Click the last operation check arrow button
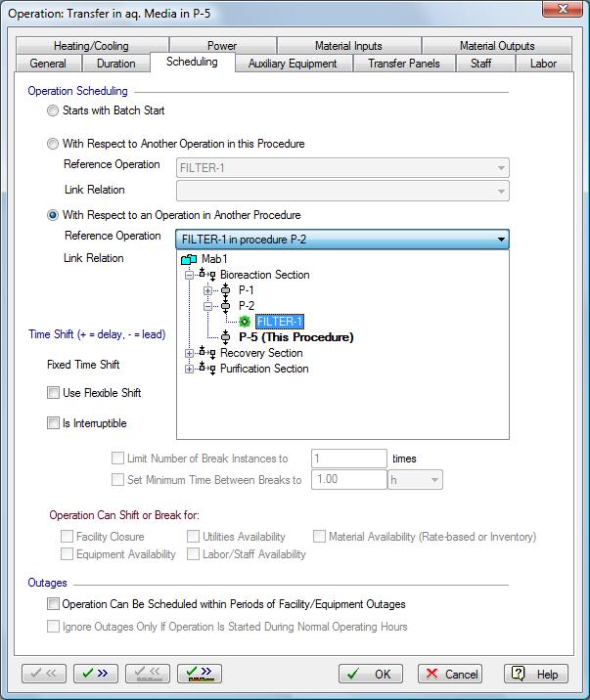Screen dimensions: 590x700 [200, 674]
